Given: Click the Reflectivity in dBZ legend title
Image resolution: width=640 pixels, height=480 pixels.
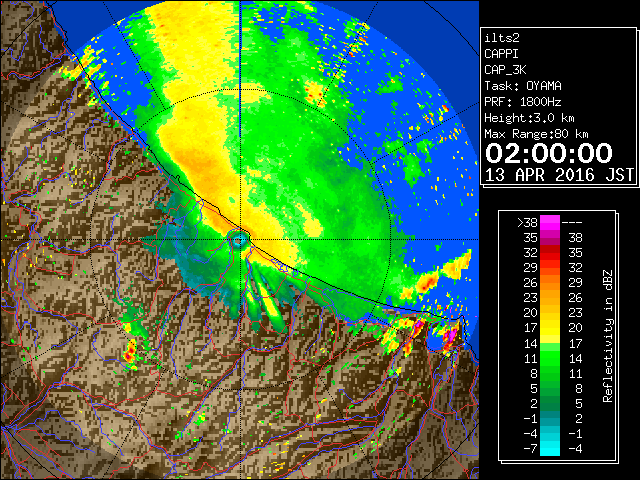Looking at the screenshot, I should tap(608, 336).
